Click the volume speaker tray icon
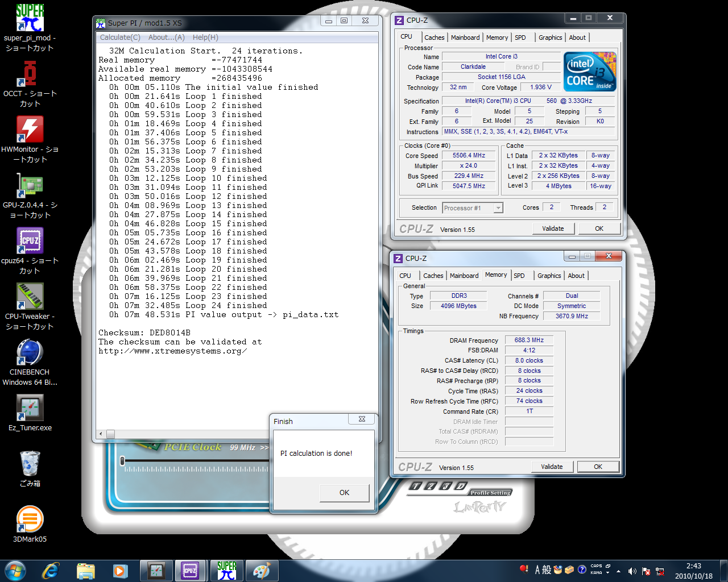Image resolution: width=728 pixels, height=582 pixels. (632, 571)
